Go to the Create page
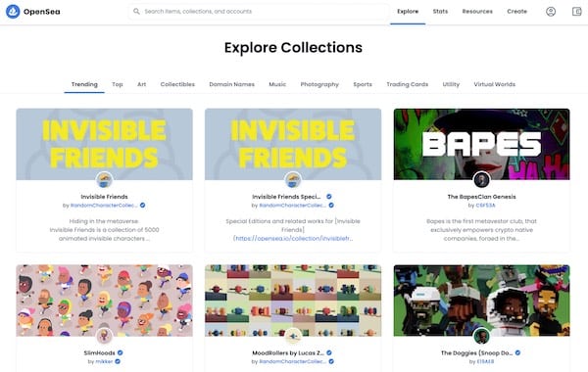Image resolution: width=588 pixels, height=372 pixels. [x=516, y=12]
